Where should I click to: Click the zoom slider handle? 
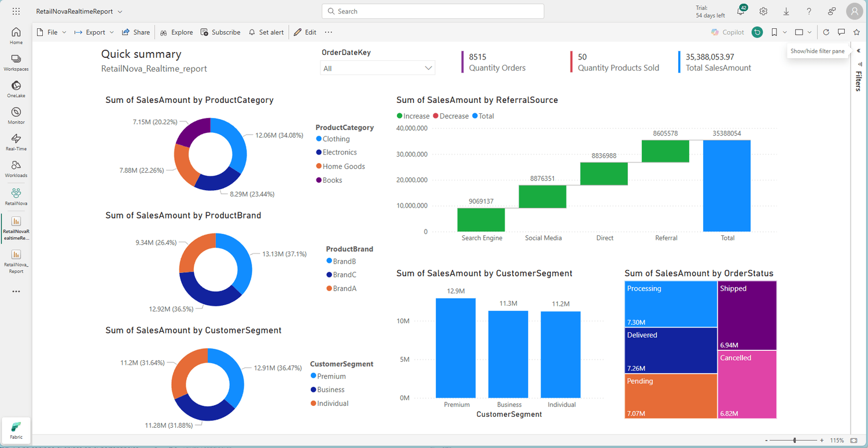pos(795,440)
